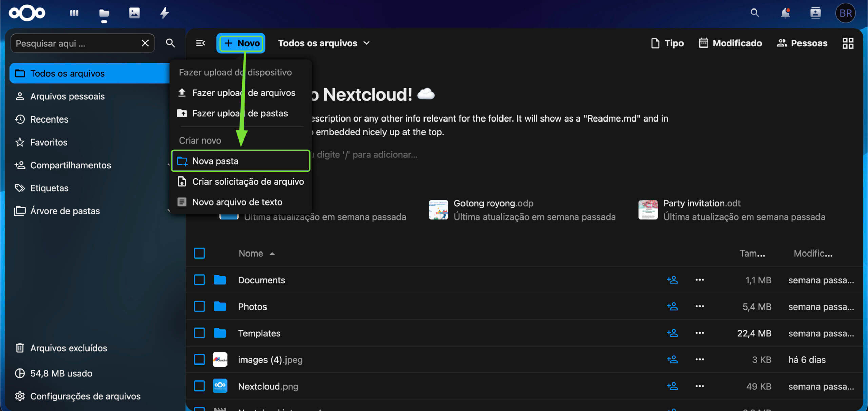Screen dimensions: 868x411
Task: Open actions menu for Documents
Action: coord(700,280)
